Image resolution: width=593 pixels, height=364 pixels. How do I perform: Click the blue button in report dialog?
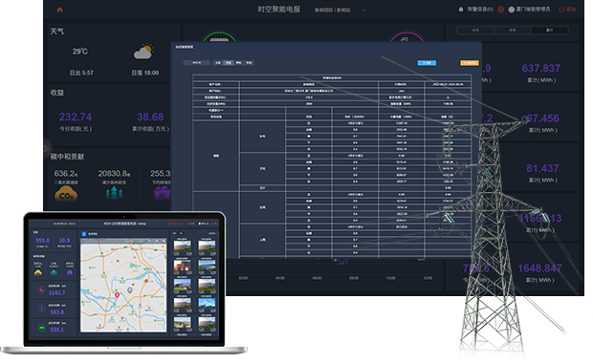tap(427, 63)
